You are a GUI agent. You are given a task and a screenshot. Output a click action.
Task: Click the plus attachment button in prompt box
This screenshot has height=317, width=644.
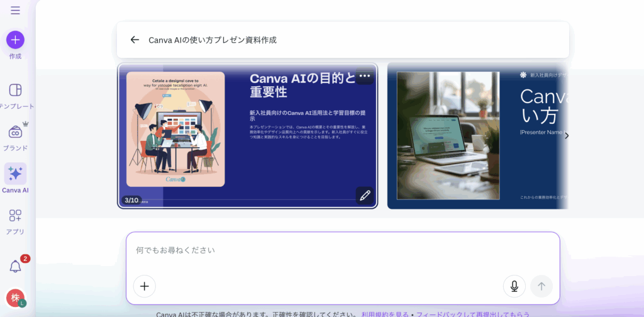point(144,286)
